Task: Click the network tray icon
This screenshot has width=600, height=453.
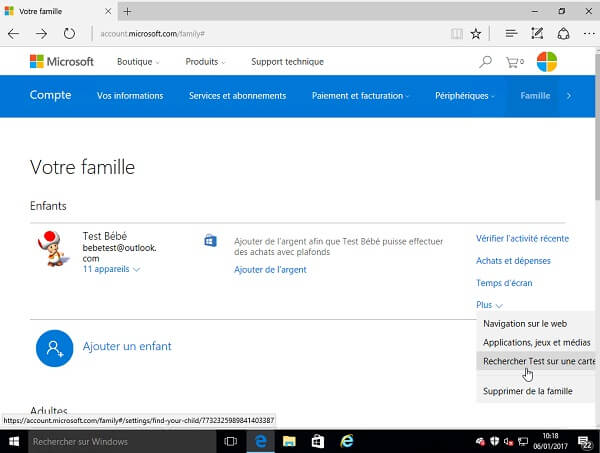Action: [x=522, y=442]
